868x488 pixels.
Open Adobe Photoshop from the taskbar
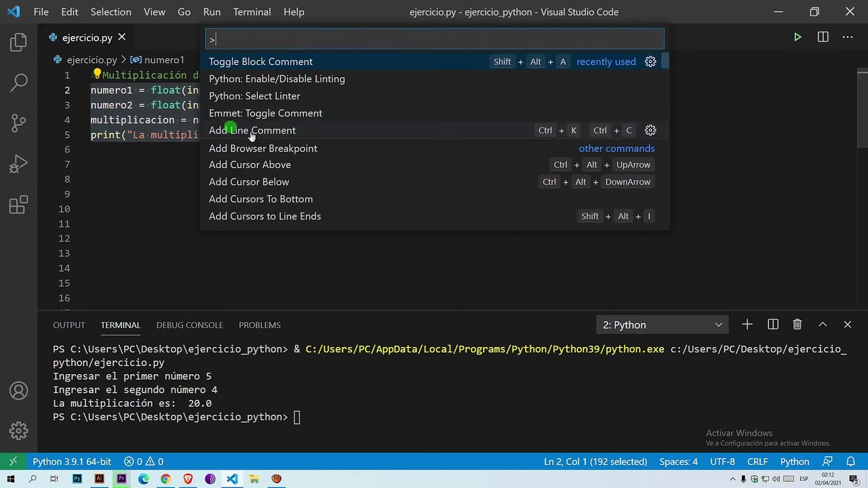(77, 479)
